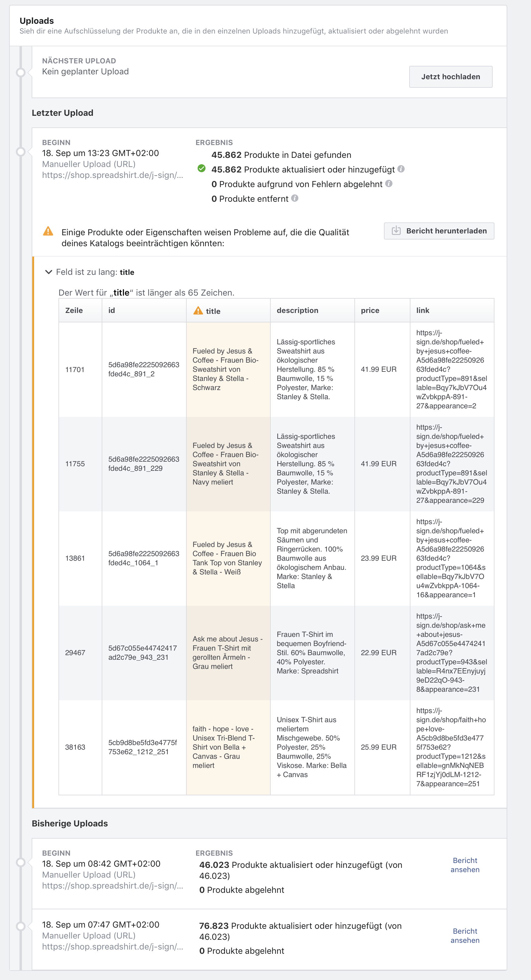
Task: Click the 'Zeile' column header
Action: click(74, 311)
